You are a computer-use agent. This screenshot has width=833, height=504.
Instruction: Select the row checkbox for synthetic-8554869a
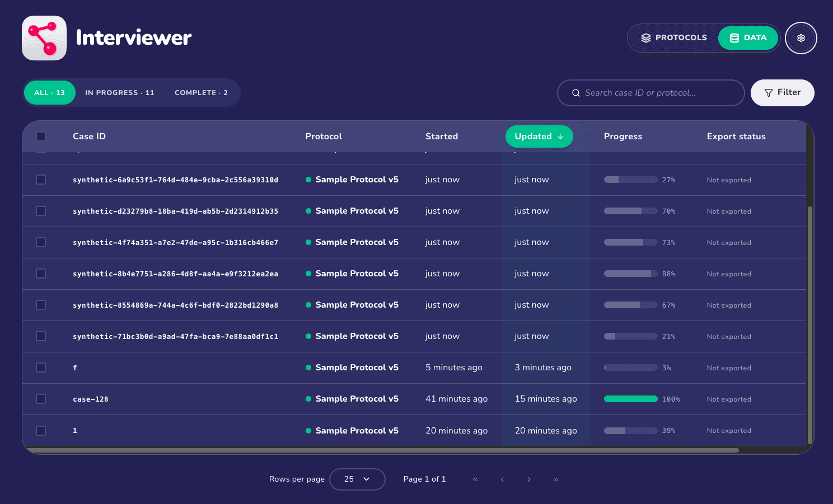tap(41, 305)
